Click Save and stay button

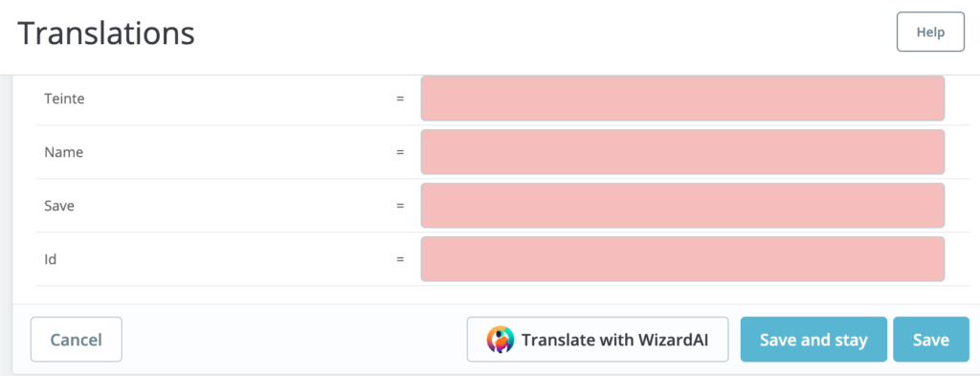click(x=813, y=339)
